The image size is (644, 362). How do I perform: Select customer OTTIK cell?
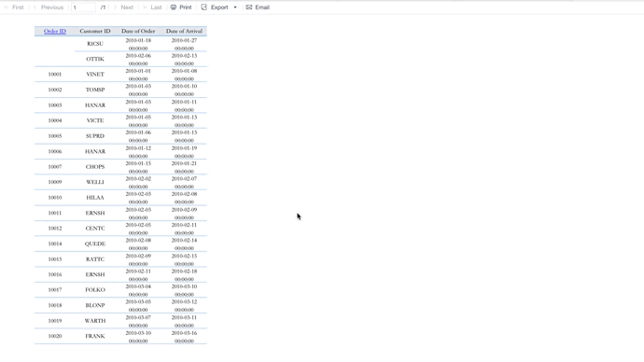pyautogui.click(x=95, y=59)
